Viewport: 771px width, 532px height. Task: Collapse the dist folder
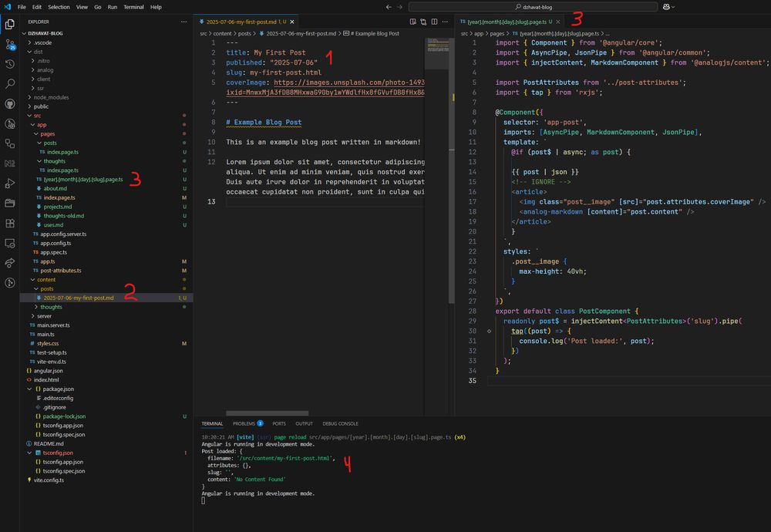pos(38,52)
